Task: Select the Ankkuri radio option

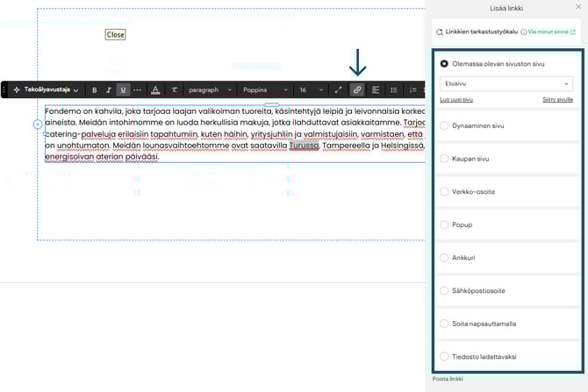Action: click(x=445, y=258)
